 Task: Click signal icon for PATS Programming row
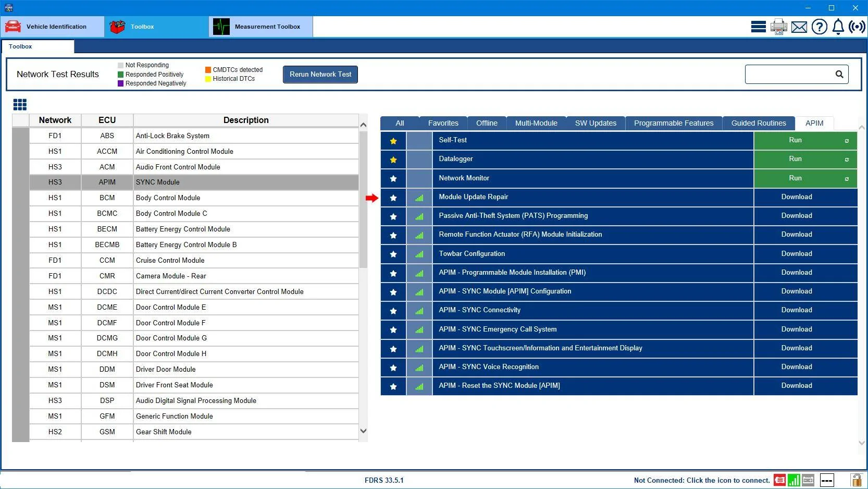419,217
